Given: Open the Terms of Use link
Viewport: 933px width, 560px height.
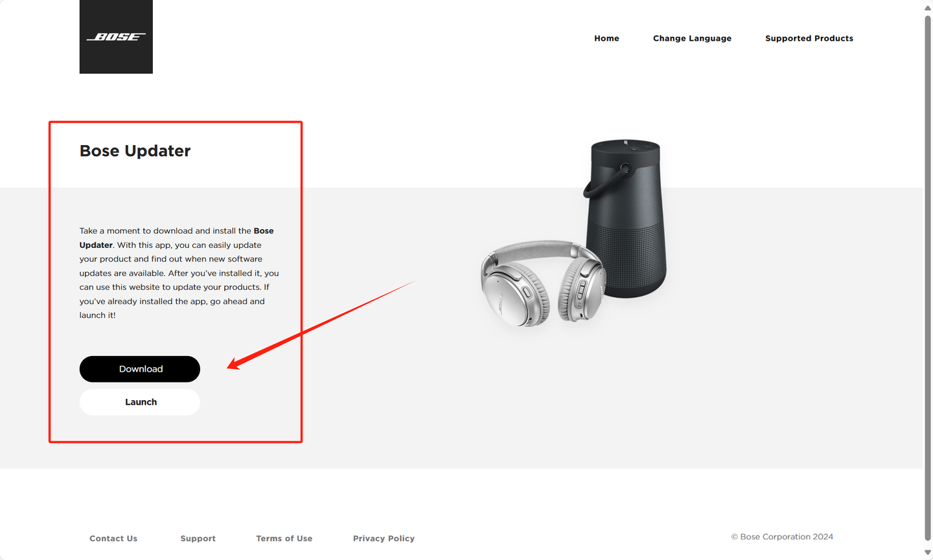Looking at the screenshot, I should [284, 539].
